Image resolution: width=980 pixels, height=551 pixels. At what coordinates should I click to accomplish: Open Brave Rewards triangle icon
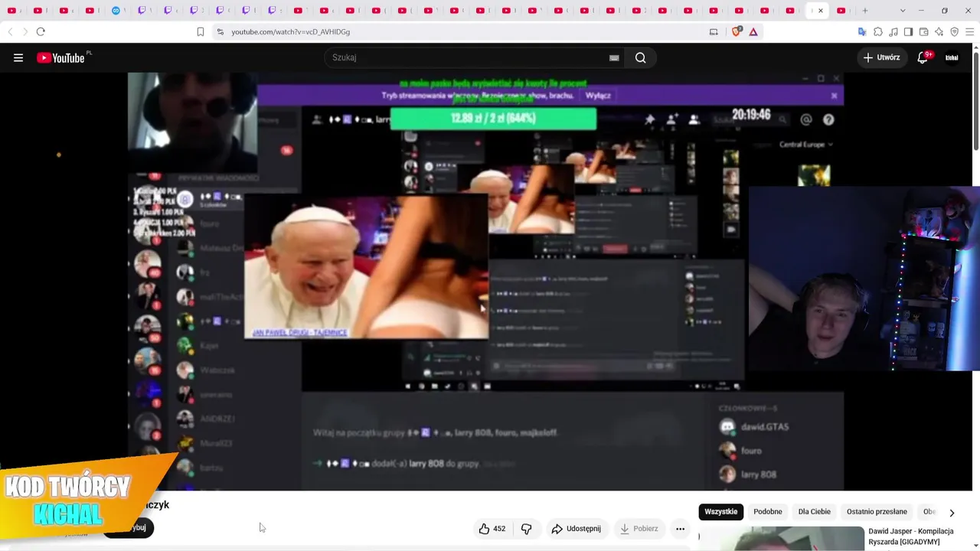click(753, 31)
